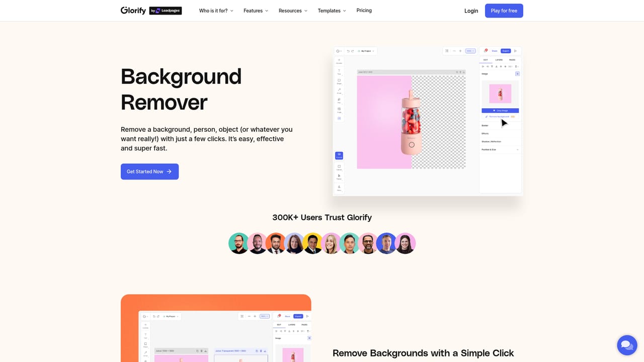The height and width of the screenshot is (362, 644).
Task: Click the Login link
Action: [x=471, y=11]
